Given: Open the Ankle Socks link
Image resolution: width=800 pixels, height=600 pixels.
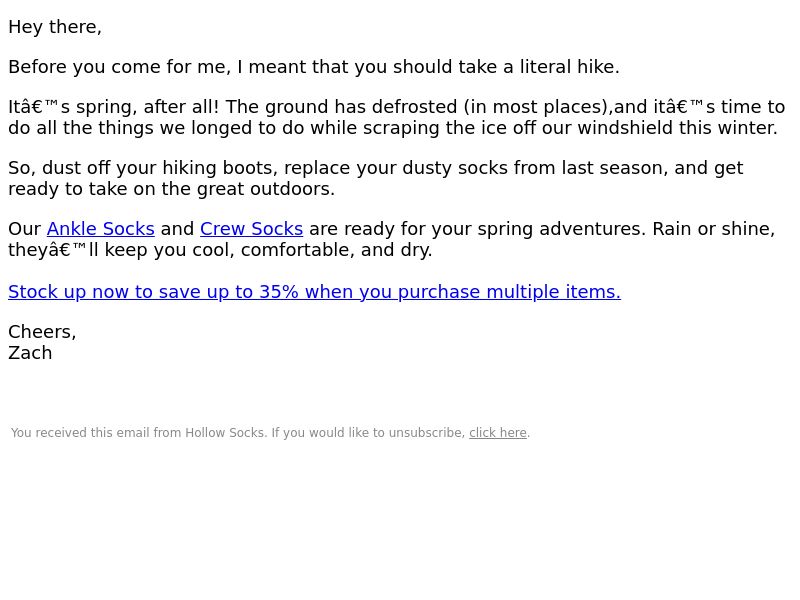Looking at the screenshot, I should coord(101,229).
